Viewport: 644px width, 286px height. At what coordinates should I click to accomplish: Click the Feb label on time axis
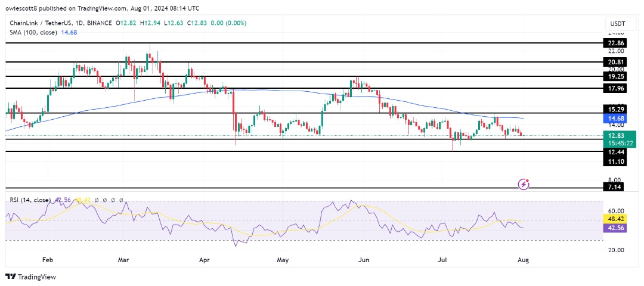(48, 260)
